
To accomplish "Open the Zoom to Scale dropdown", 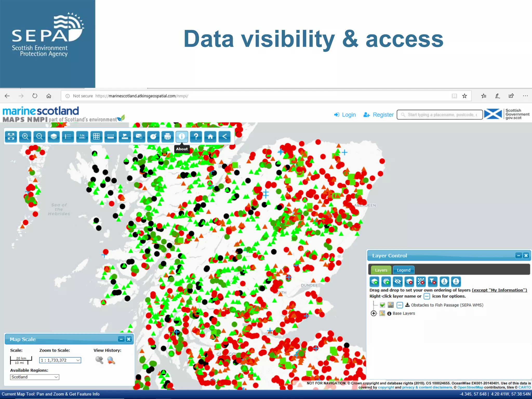I will click(60, 360).
